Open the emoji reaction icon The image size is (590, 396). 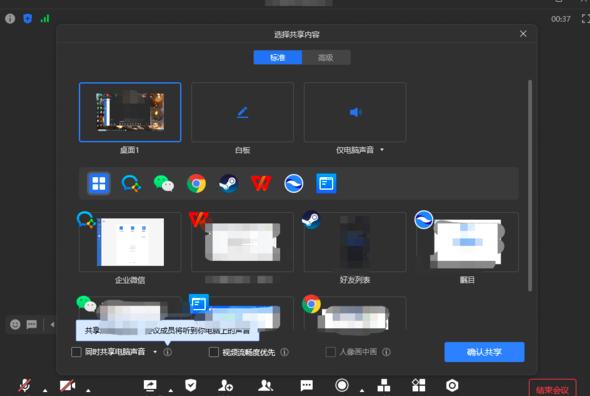15,324
